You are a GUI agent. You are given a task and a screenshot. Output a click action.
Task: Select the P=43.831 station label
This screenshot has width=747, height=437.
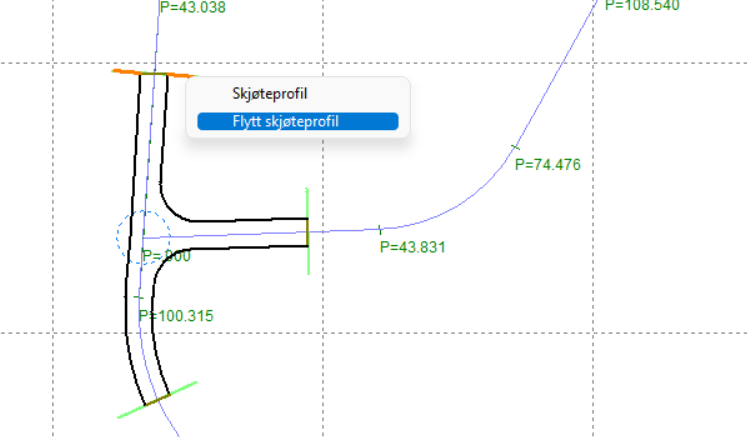(x=412, y=247)
